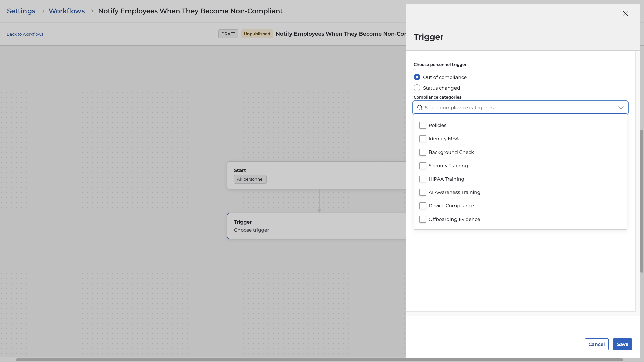Click the horizontal scrollbar at bottom
This screenshot has height=362, width=644.
(319, 360)
